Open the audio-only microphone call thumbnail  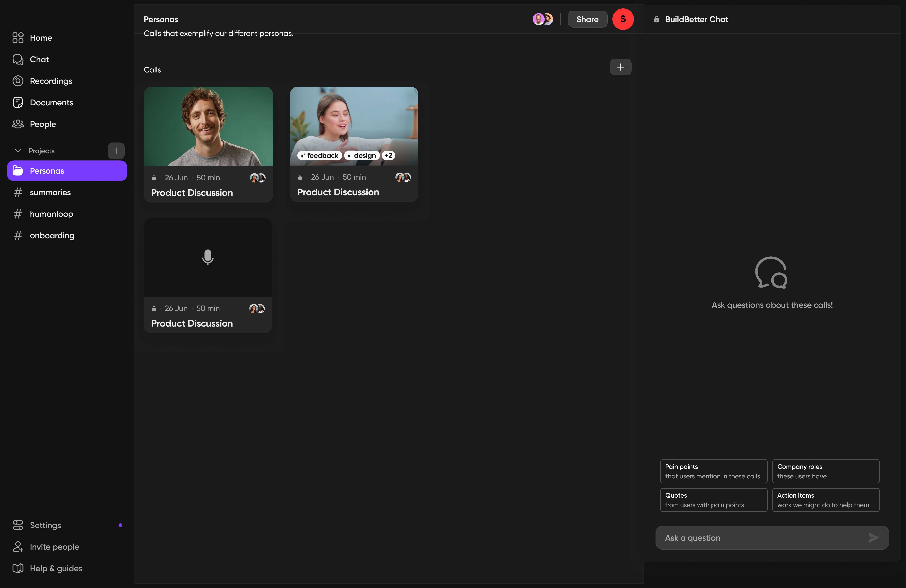click(208, 257)
